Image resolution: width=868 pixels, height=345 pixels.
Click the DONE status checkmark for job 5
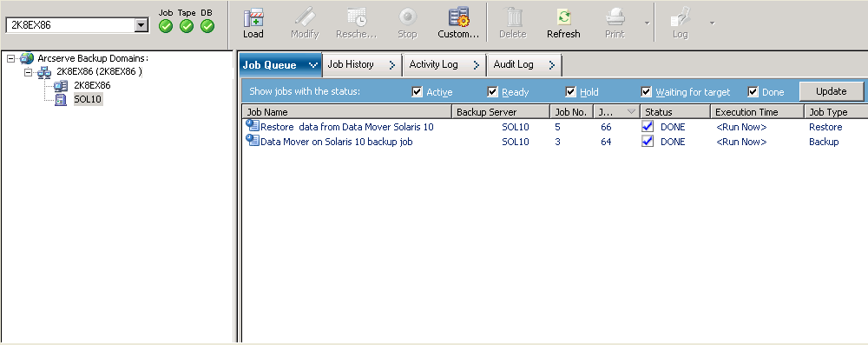click(x=648, y=127)
